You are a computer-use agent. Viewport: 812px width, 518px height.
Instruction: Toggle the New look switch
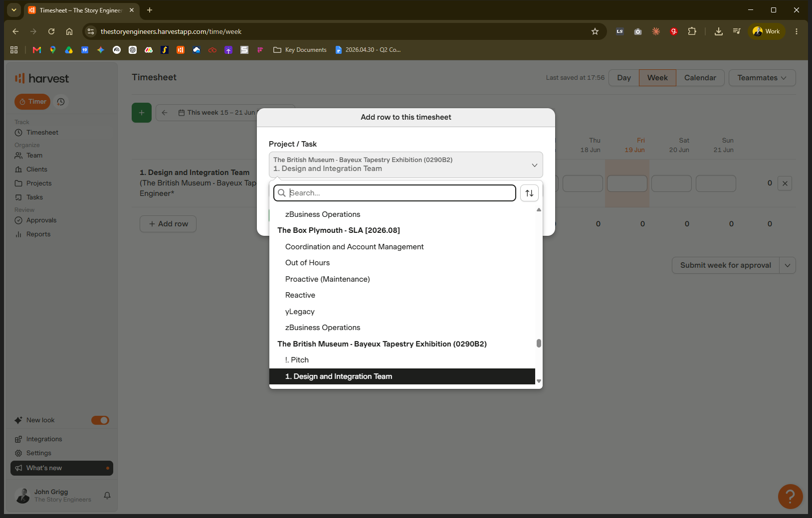point(100,420)
